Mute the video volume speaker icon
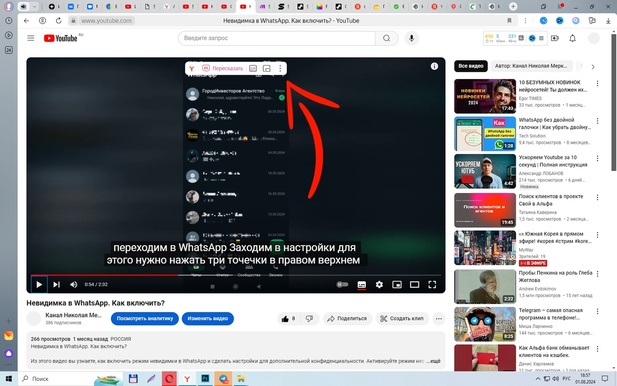The image size is (617, 386). [74, 284]
